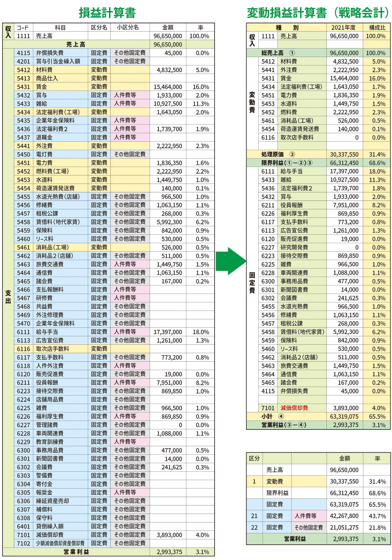Click the 損益計算書 green title
This screenshot has height=560, width=392.
(x=107, y=13)
